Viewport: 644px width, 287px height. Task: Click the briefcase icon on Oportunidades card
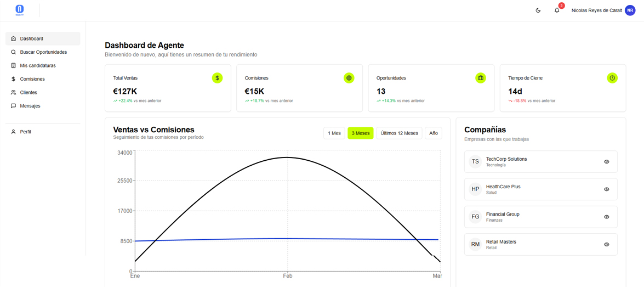[480, 78]
